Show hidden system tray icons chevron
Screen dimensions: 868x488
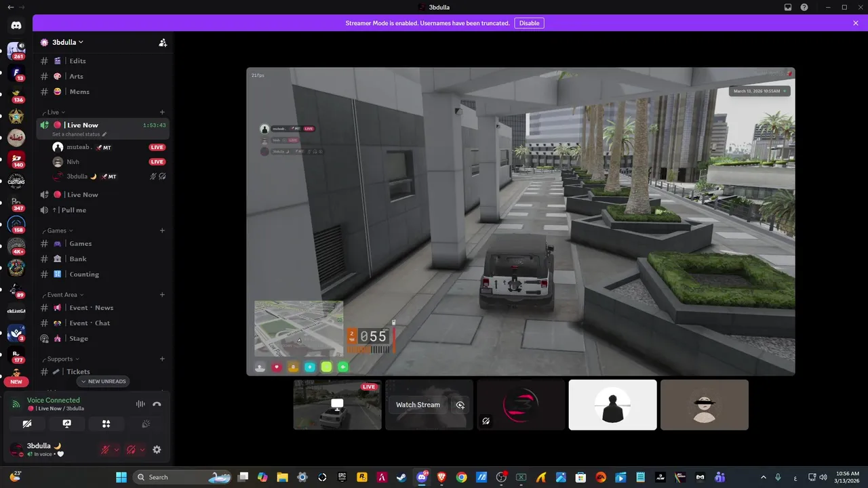764,477
